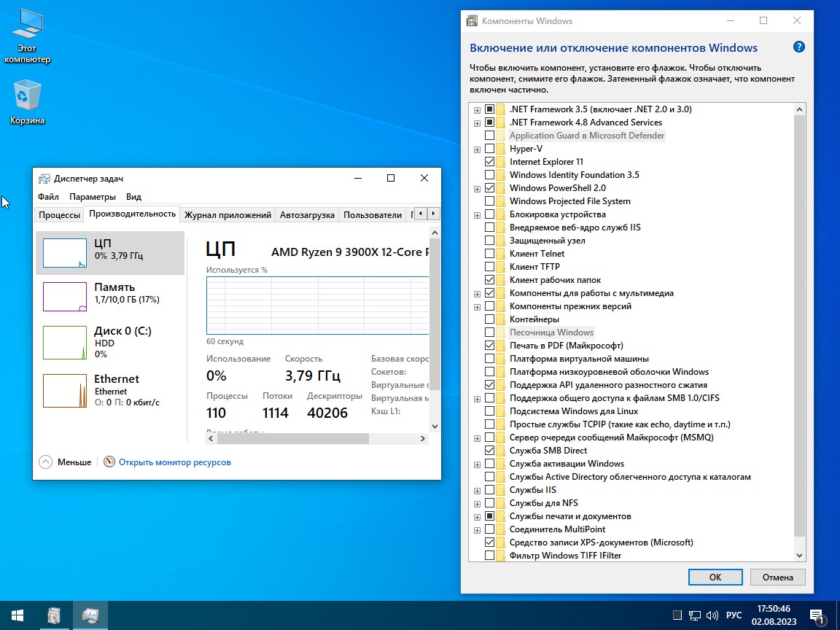Viewport: 840px width, 630px height.
Task: Open the help question mark in Компоненты Windows
Action: tap(798, 46)
